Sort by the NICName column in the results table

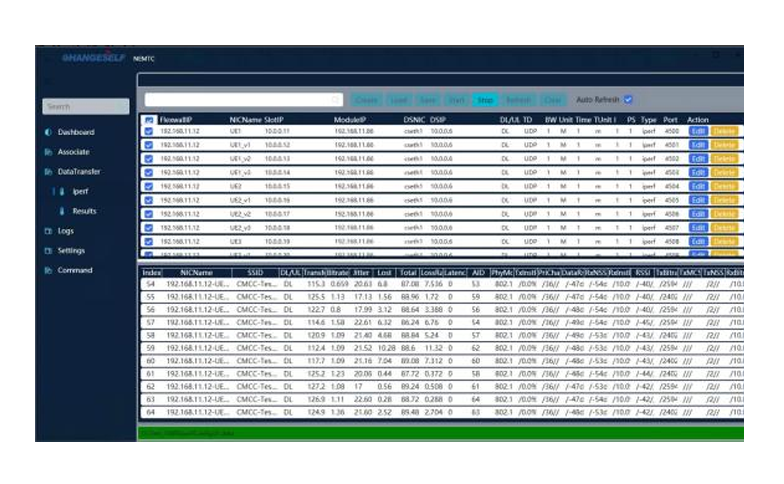196,272
